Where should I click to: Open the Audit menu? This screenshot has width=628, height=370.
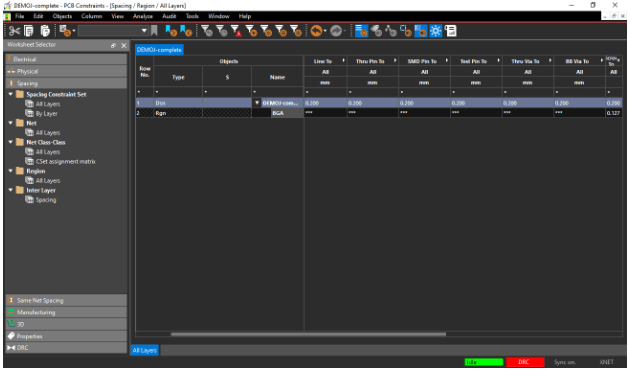click(x=169, y=16)
